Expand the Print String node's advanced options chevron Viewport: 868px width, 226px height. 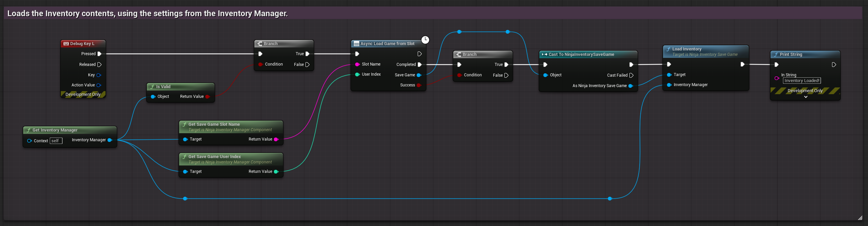pyautogui.click(x=805, y=97)
